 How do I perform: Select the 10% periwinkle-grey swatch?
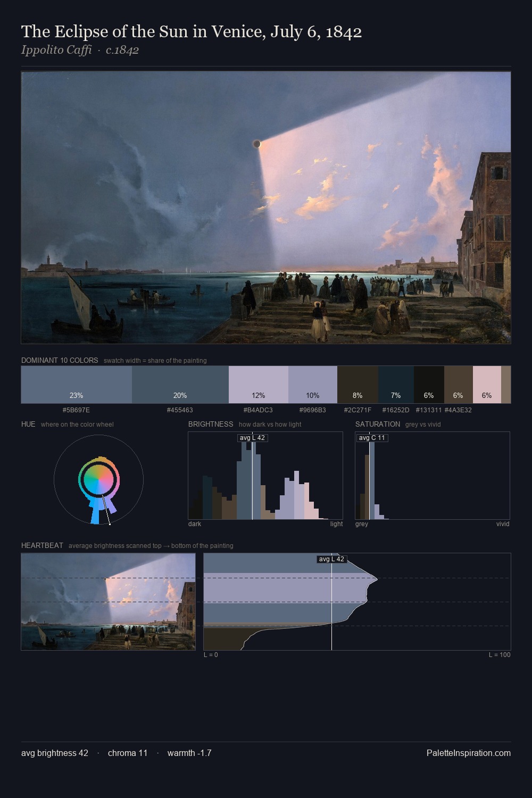313,385
